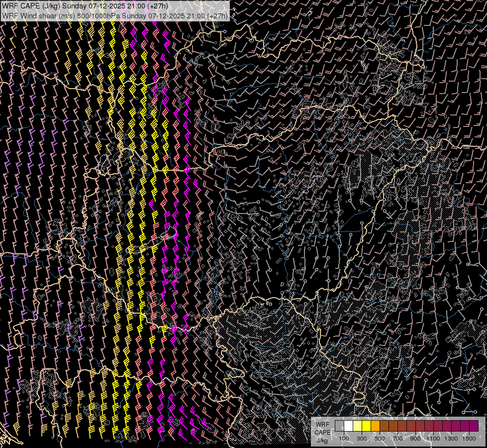Click the 700 label on legend scale
The width and height of the screenshot is (487, 448).
(397, 439)
